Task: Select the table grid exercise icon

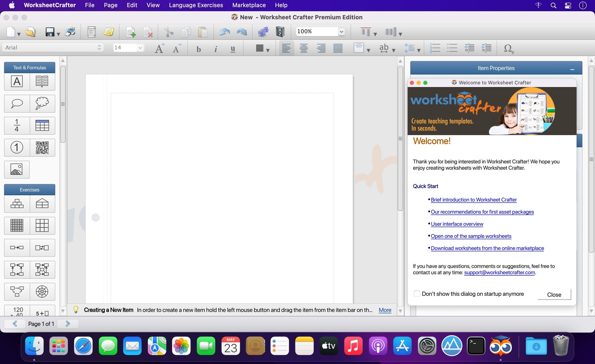Action: point(42,225)
